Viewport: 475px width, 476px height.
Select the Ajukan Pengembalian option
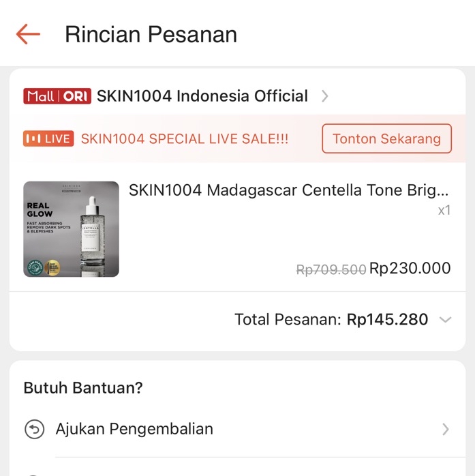134,429
